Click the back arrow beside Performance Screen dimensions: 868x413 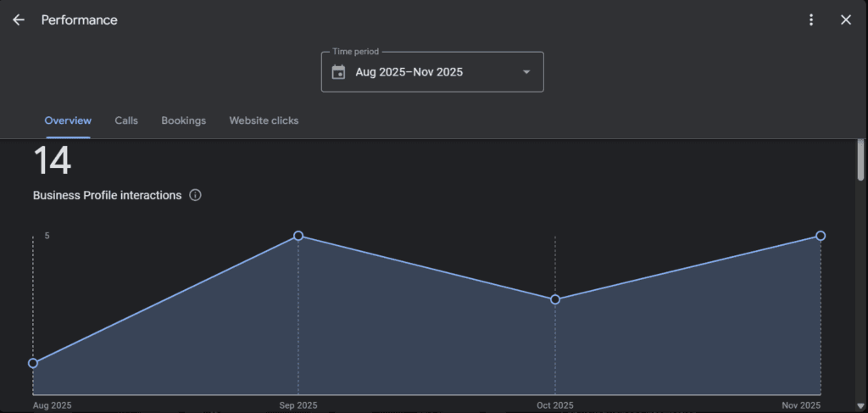click(19, 20)
